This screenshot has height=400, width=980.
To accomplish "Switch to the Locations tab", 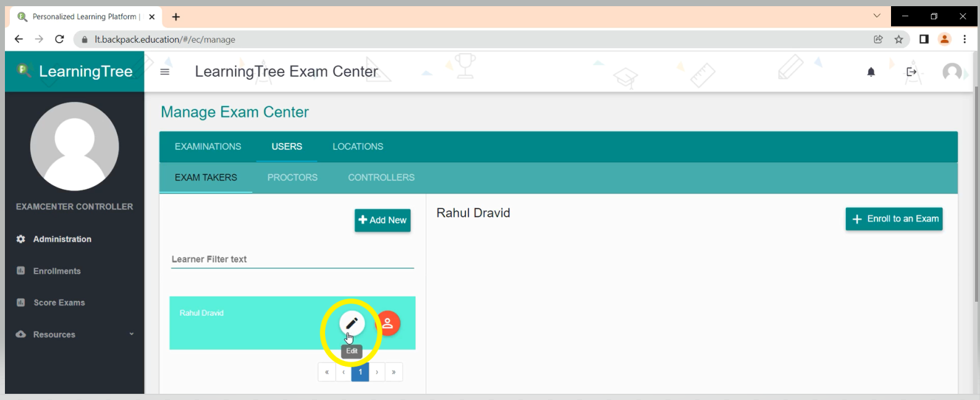I will point(358,147).
